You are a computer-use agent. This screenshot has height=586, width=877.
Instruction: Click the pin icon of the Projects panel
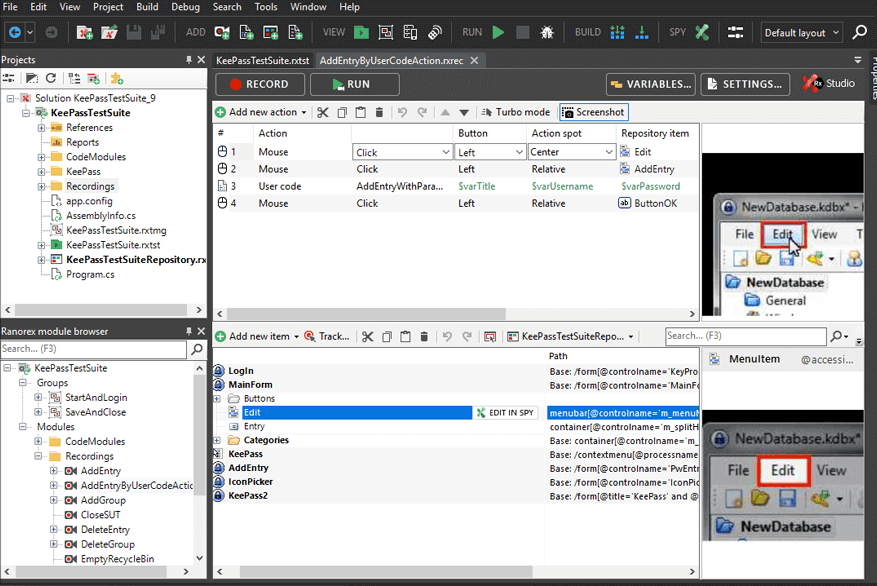189,60
